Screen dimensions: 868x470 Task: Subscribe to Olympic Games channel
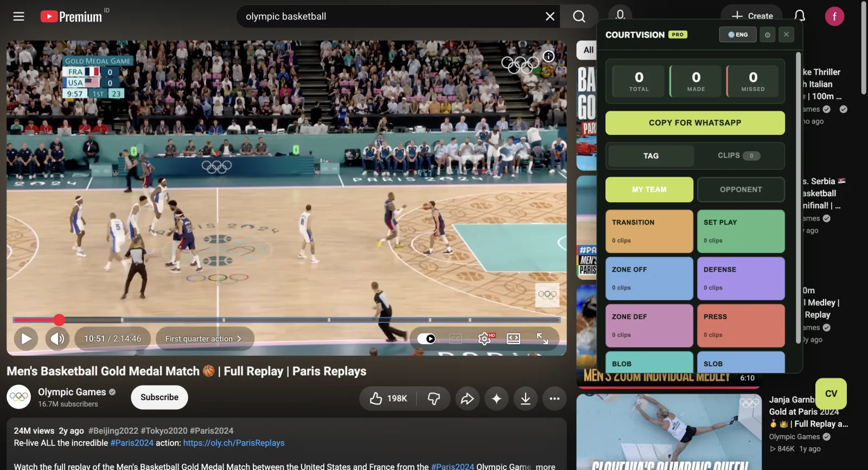159,397
